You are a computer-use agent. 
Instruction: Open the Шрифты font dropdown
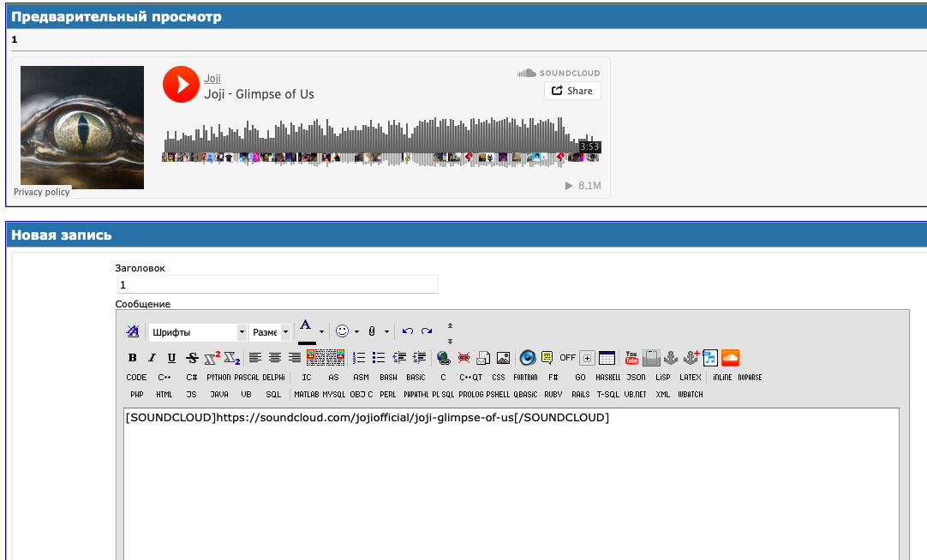tap(197, 332)
